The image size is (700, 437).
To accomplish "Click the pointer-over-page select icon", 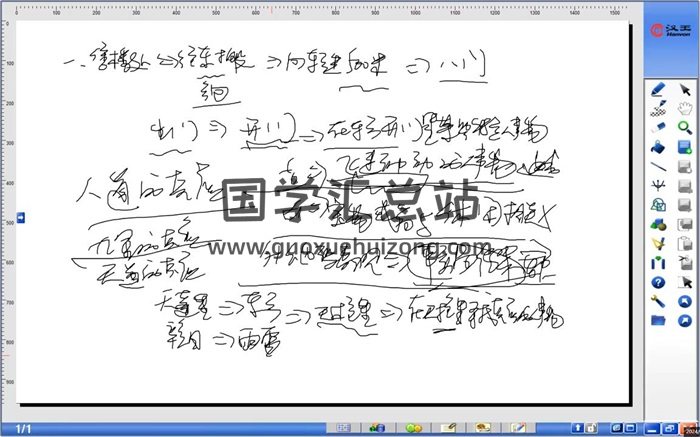I will 685,283.
